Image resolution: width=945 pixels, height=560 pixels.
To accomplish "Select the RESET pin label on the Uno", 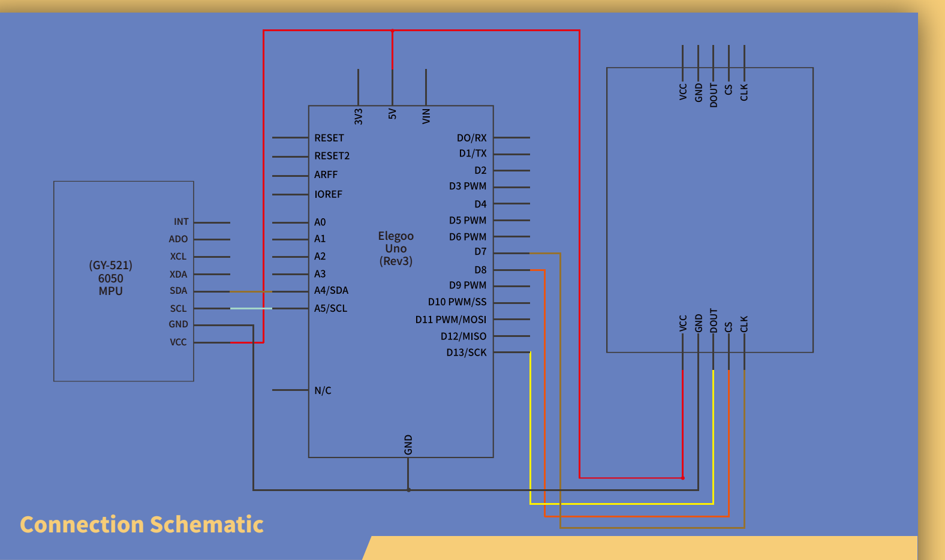I will click(329, 138).
